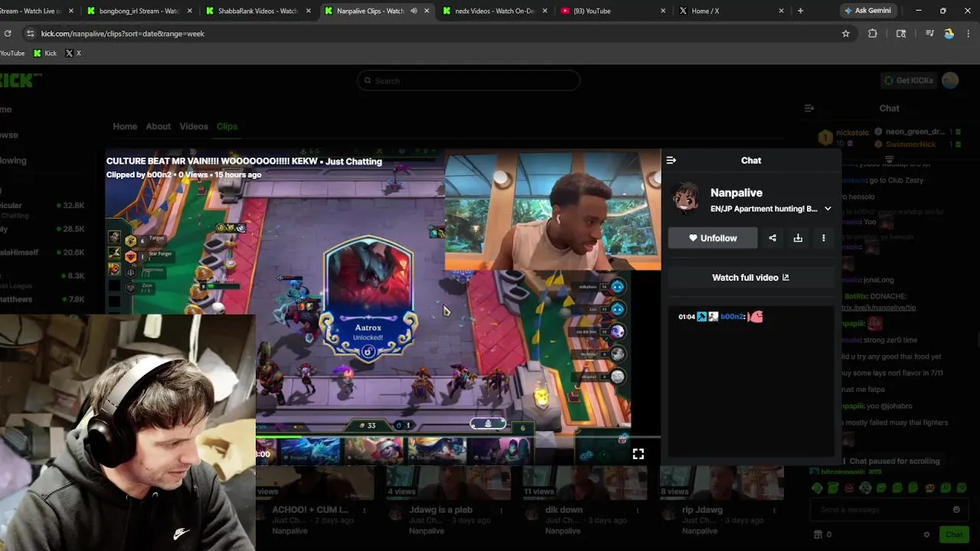980x551 pixels.
Task: Open Chrome three-dot menu
Action: tap(969, 34)
